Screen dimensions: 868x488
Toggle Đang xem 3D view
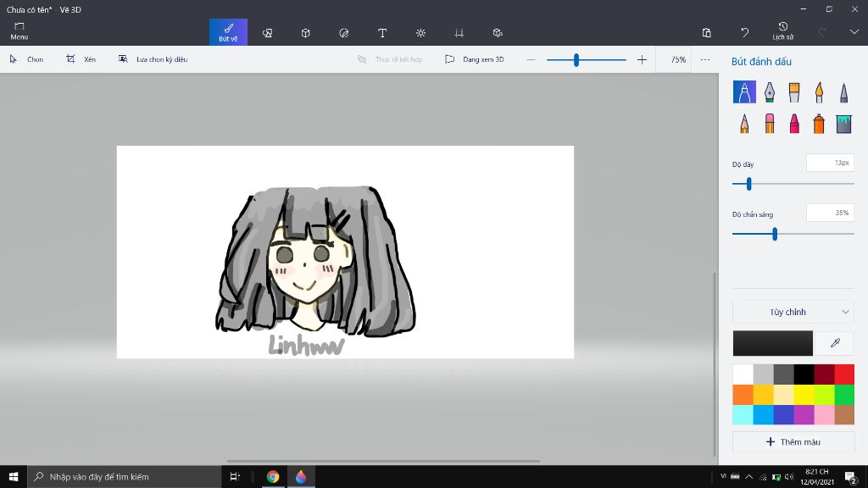(475, 59)
